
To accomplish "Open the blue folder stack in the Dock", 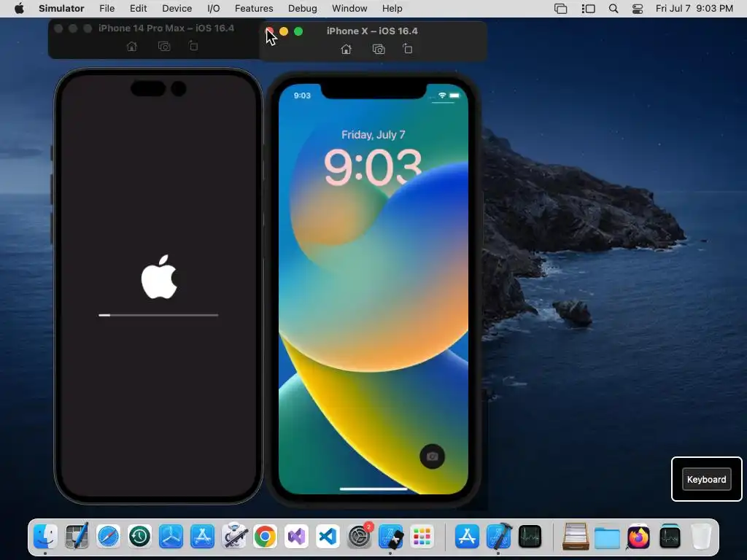I will (x=607, y=537).
